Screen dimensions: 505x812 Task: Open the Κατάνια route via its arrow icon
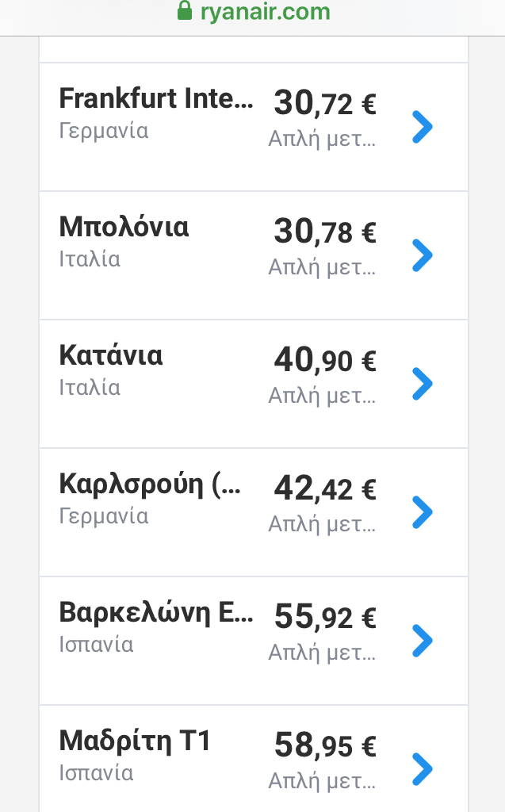(x=423, y=384)
